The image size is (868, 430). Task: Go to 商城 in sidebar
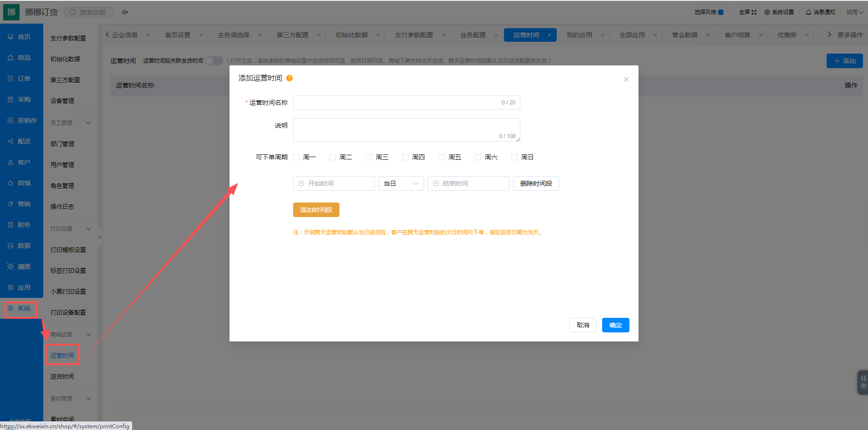pyautogui.click(x=19, y=183)
